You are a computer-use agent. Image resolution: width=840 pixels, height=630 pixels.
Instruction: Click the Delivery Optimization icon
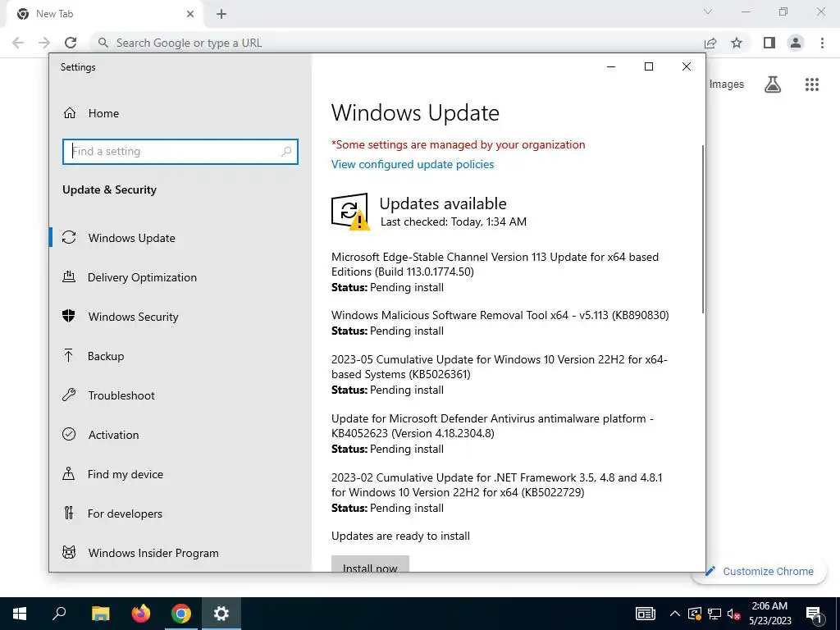[x=69, y=277]
